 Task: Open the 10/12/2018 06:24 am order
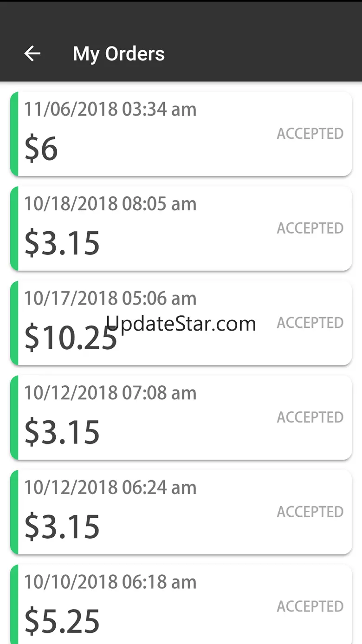[x=110, y=488]
